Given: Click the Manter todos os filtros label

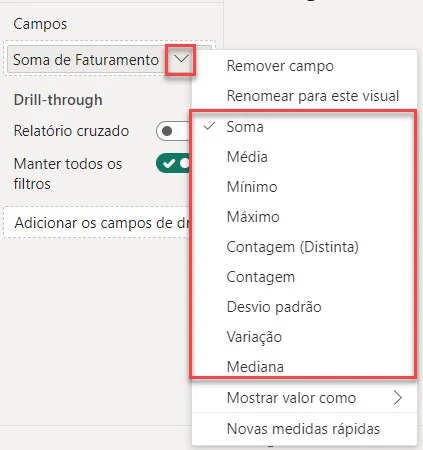Looking at the screenshot, I should [68, 174].
